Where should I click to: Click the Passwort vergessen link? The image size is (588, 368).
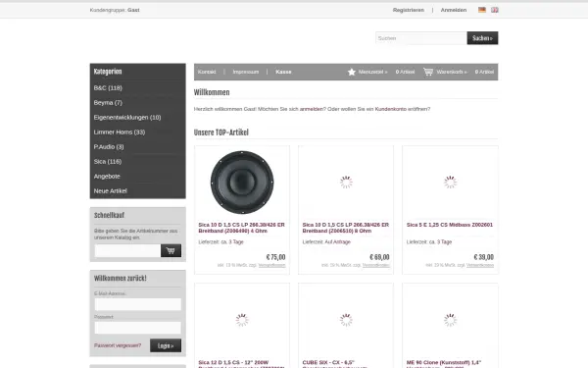(x=118, y=345)
